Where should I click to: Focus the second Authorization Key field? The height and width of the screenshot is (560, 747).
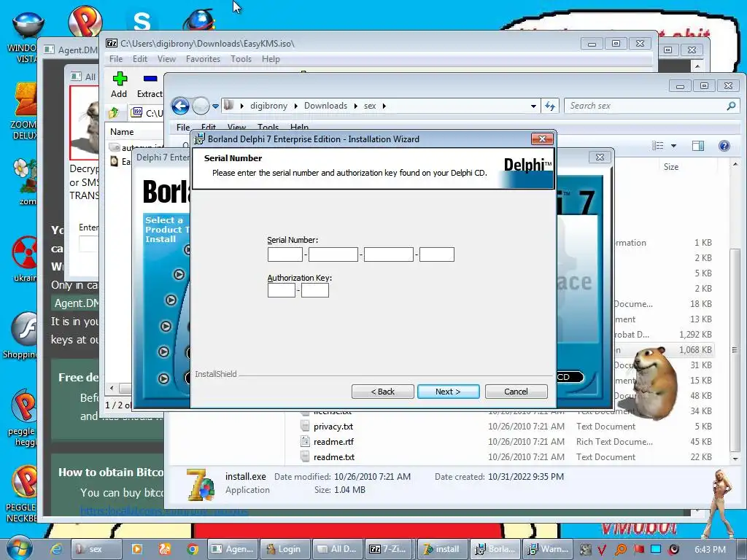[x=315, y=290]
